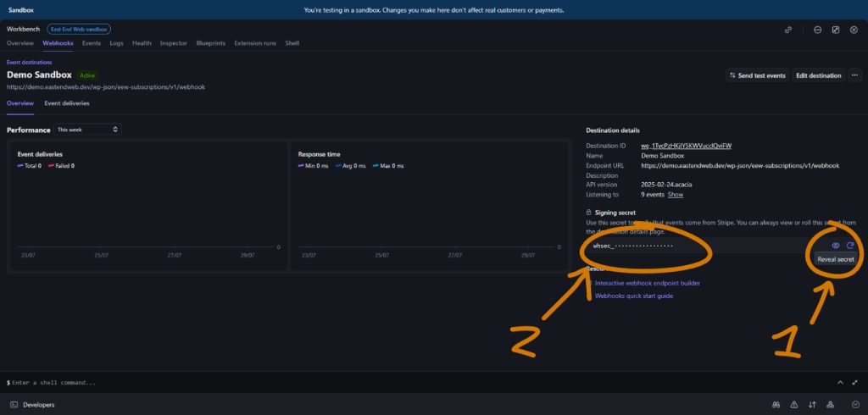Click the Min 0 ms legend entry
868x415 pixels.
point(314,166)
